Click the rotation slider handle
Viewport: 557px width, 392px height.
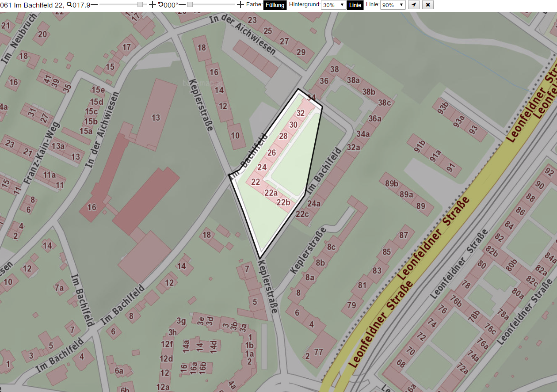coord(190,4)
